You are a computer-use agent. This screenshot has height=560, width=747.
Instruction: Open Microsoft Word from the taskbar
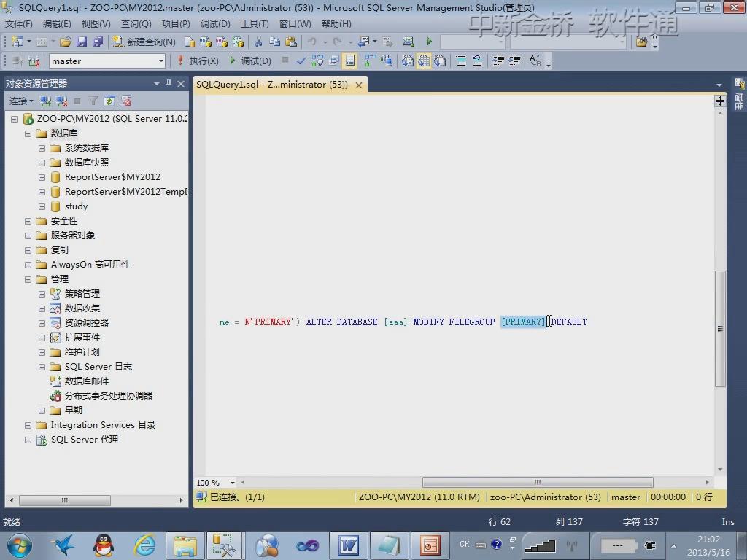coord(348,545)
